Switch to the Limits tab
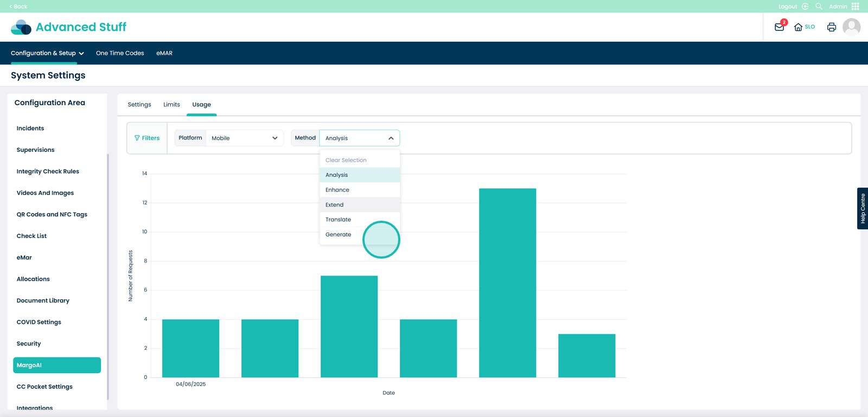 (x=171, y=105)
